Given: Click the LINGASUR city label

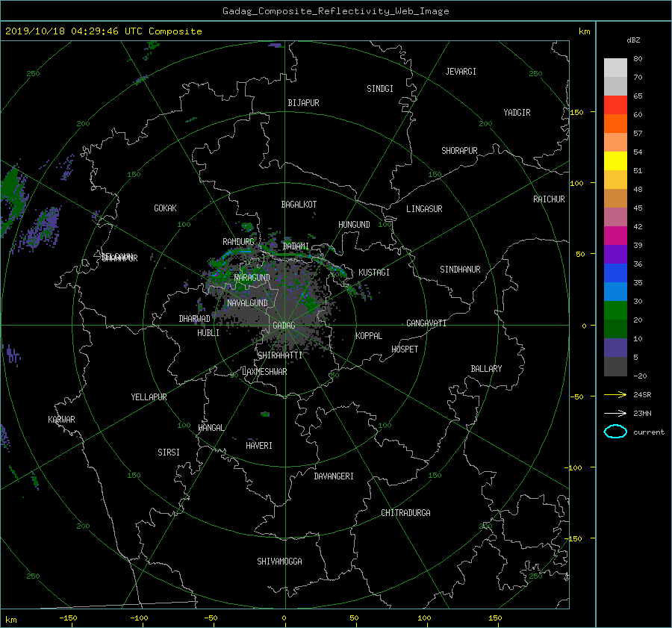Looking at the screenshot, I should [x=424, y=209].
